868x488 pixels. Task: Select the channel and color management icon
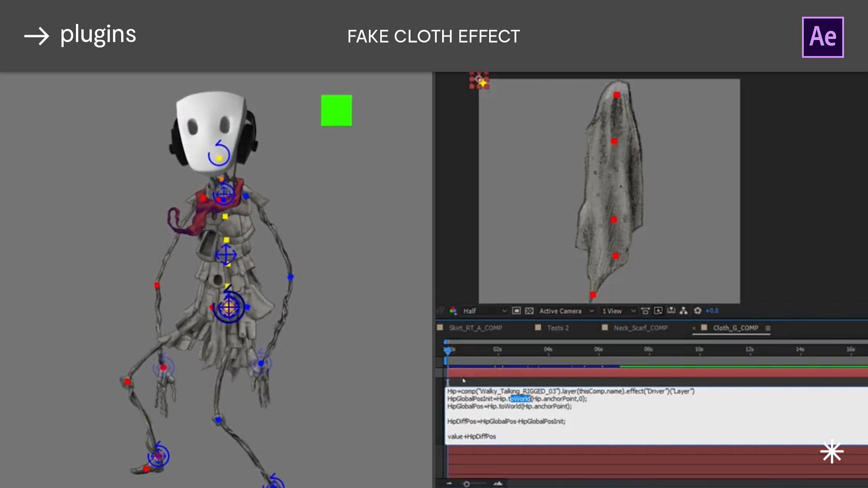453,311
